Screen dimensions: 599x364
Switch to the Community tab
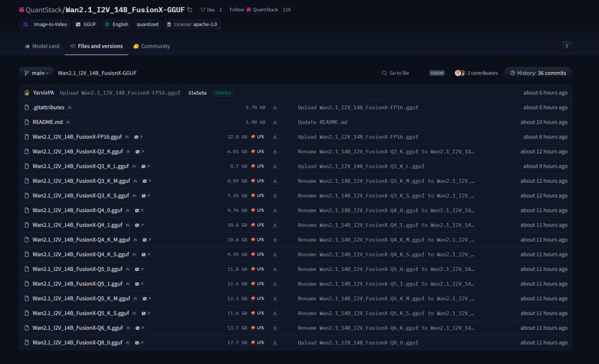[x=151, y=46]
